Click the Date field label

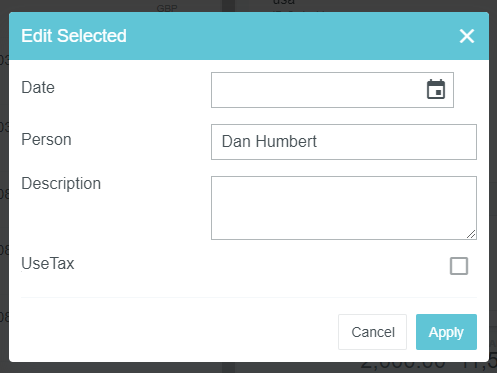click(x=38, y=87)
